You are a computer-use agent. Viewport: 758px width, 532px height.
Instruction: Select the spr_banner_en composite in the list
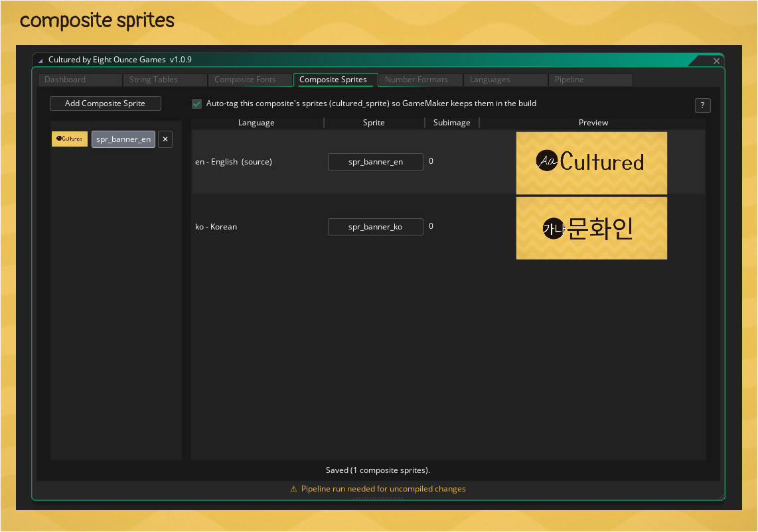[x=123, y=139]
